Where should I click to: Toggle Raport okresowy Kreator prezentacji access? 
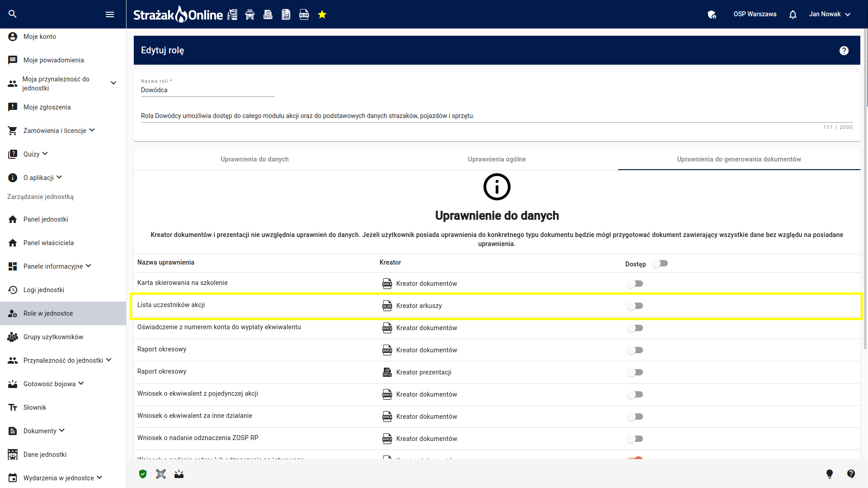click(635, 372)
